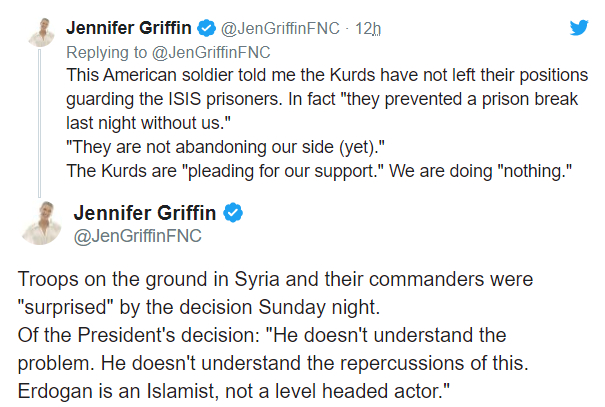The height and width of the screenshot is (407, 605).
Task: Click the "Replying to" label text
Action: click(x=106, y=52)
